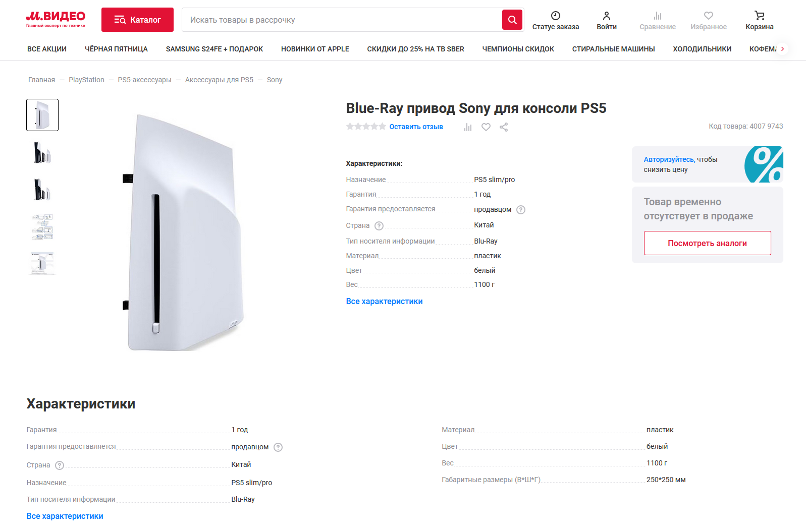Add product to favorites heart icon
The image size is (806, 532).
pos(486,127)
